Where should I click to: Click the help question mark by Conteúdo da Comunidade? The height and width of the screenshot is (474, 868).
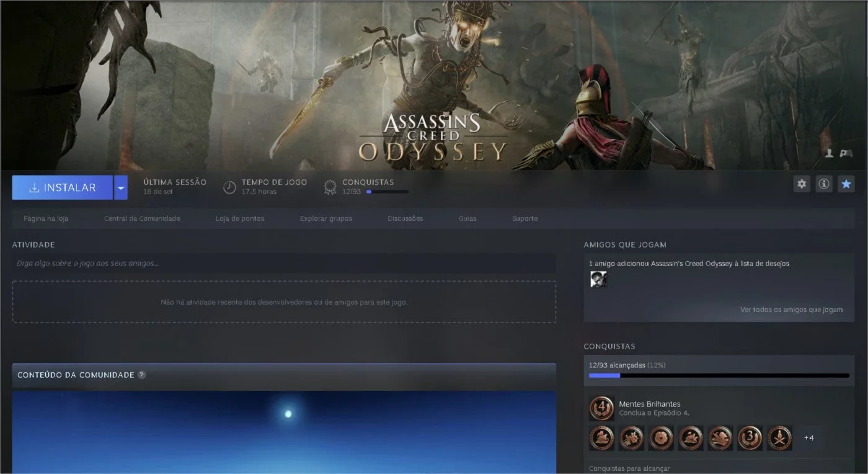coord(141,375)
